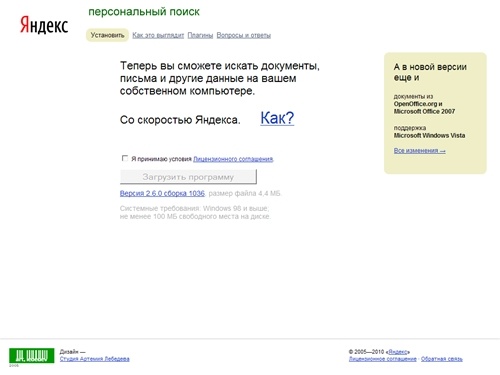Open the Обратная связь link
500x375 pixels.
(x=442, y=359)
